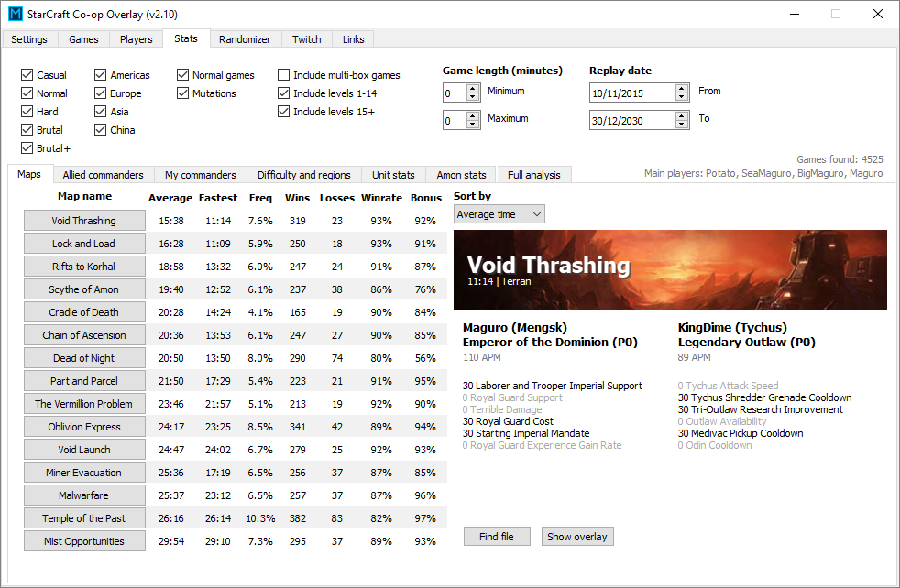The width and height of the screenshot is (900, 588).
Task: Click the Find file button
Action: (x=497, y=537)
